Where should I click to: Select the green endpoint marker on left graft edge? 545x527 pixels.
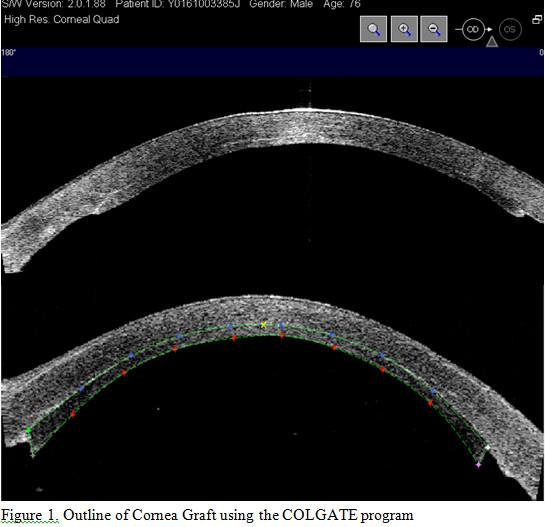[29, 430]
